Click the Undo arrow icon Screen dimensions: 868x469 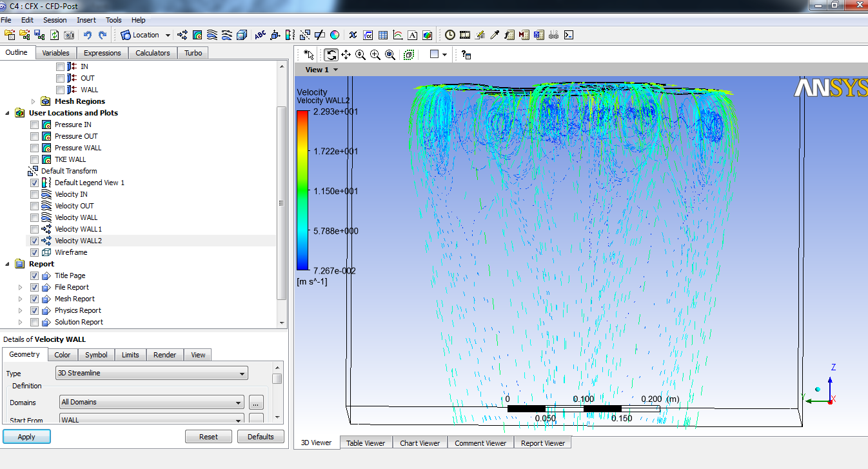click(88, 35)
